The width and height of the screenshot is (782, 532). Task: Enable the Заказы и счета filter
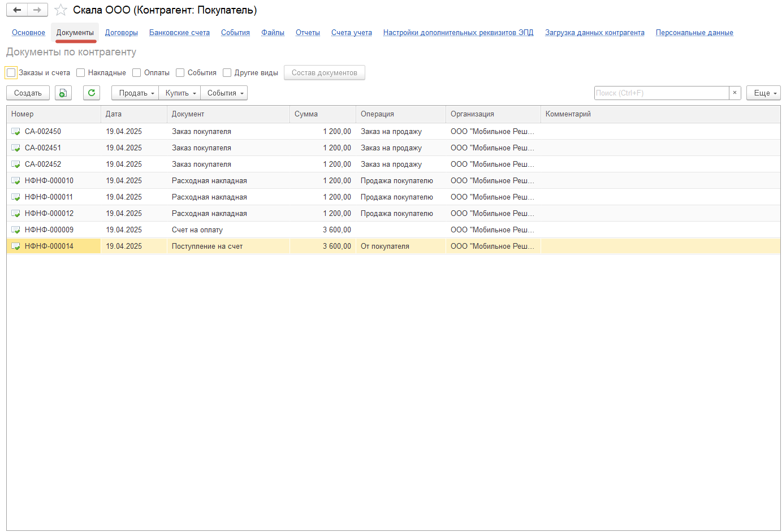(x=11, y=73)
